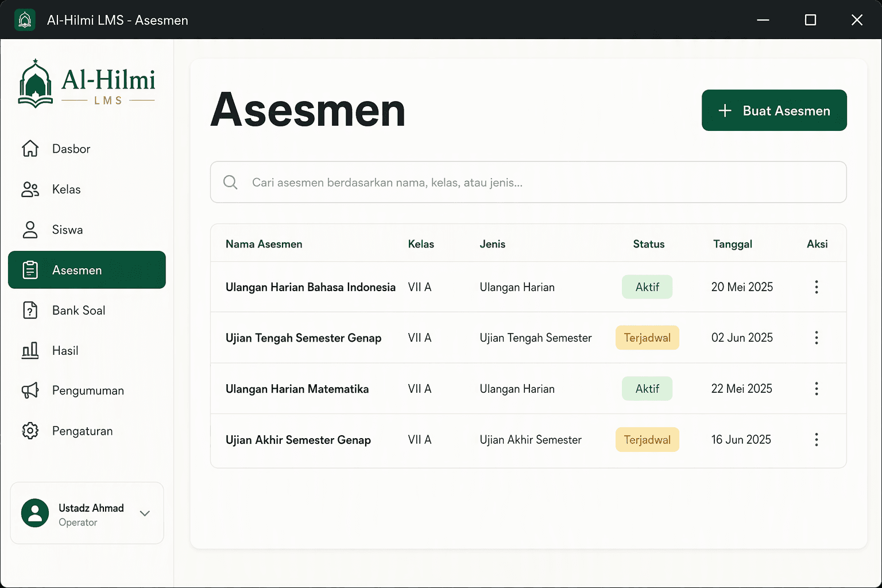Viewport: 882px width, 588px height.
Task: Click the Buat Asesmen button
Action: click(774, 110)
